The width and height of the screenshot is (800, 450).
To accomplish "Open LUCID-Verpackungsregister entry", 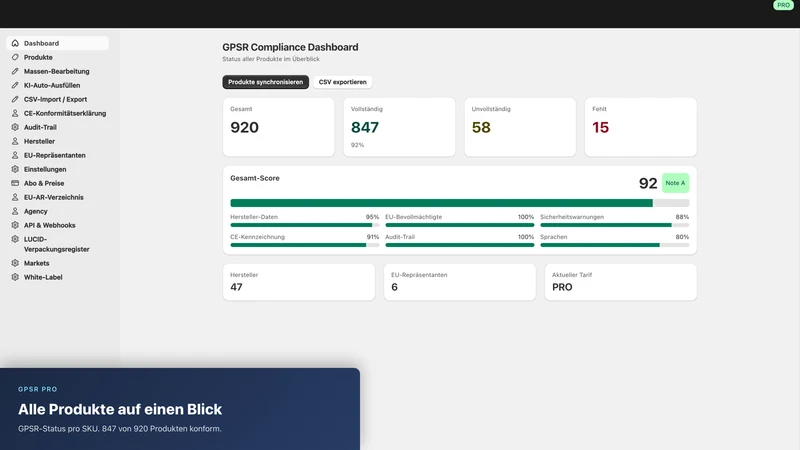I will (57, 244).
